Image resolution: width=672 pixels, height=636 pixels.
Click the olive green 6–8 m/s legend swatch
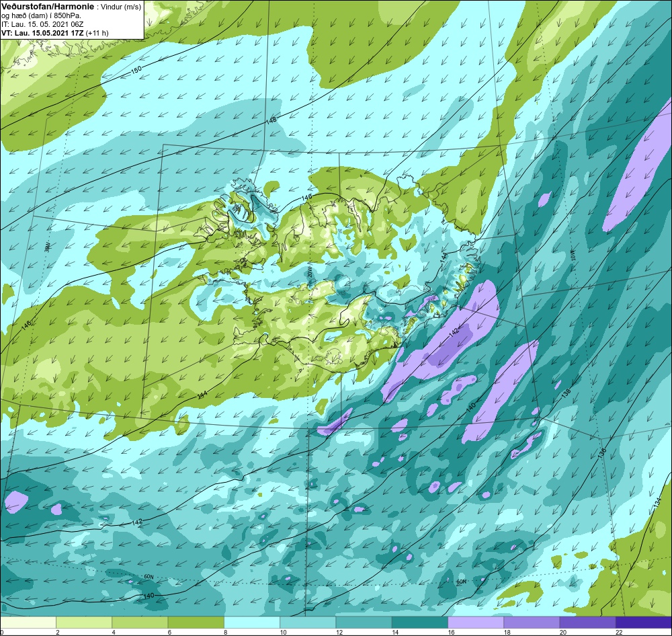[x=196, y=623]
